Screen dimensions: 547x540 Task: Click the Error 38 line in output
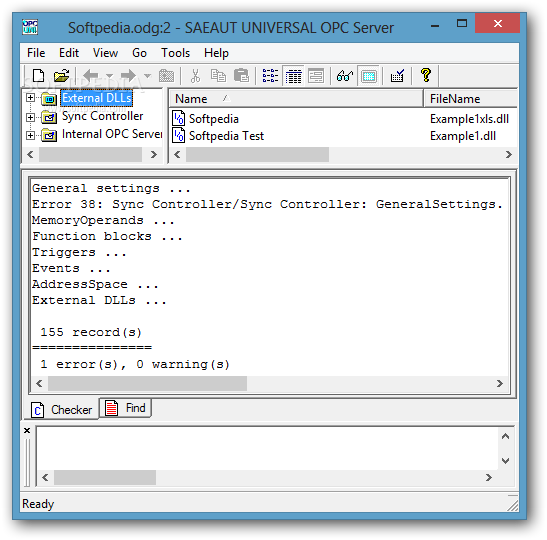click(x=267, y=204)
